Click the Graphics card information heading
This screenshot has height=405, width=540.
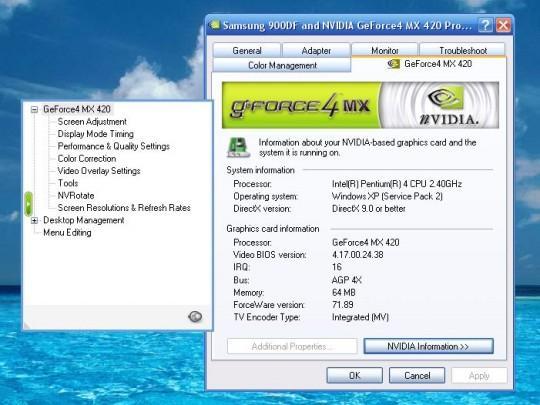point(273,229)
